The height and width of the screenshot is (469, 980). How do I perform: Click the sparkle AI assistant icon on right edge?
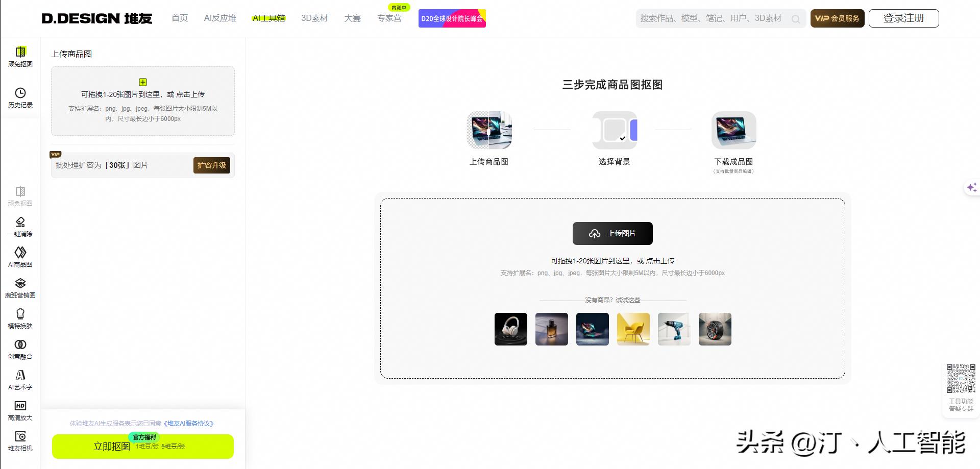point(971,187)
